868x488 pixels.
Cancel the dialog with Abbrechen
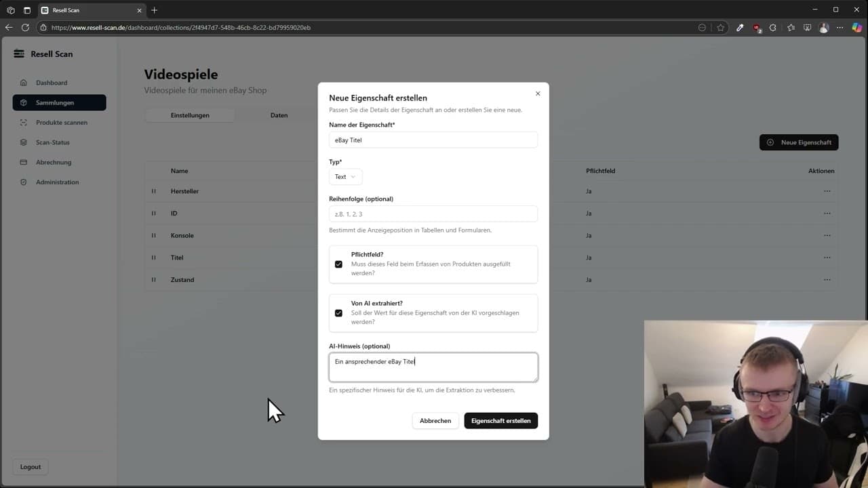click(x=435, y=420)
